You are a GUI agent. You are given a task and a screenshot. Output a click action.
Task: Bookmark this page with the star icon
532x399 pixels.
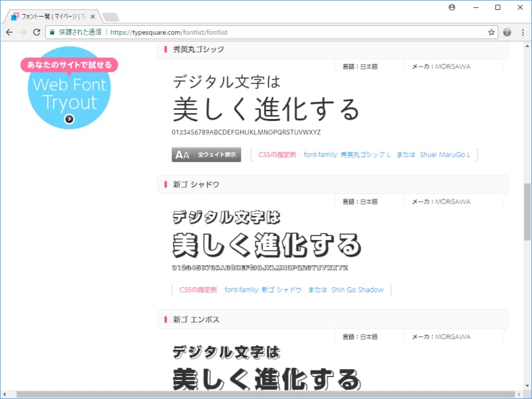point(491,31)
